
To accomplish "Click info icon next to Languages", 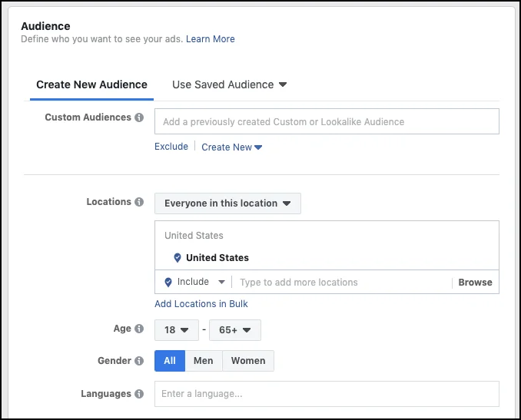I will [x=139, y=395].
